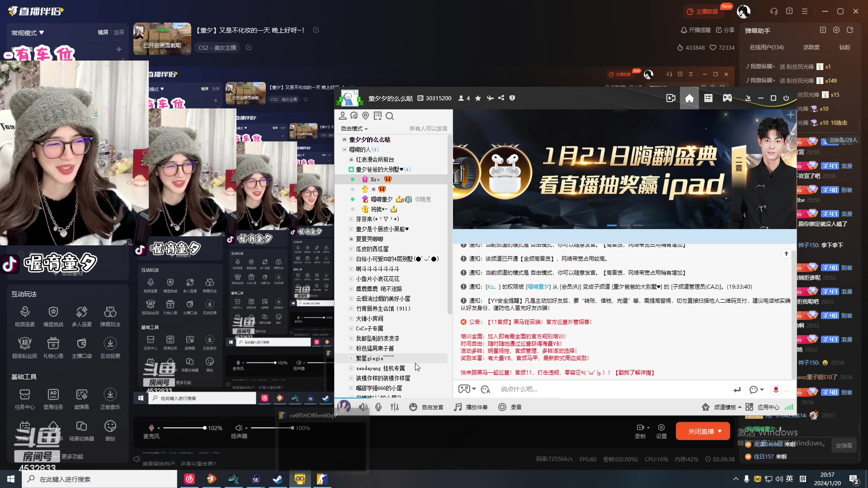Switch to 横屏 landscape orientation
Viewport: 868px width, 488px height.
coord(103,33)
